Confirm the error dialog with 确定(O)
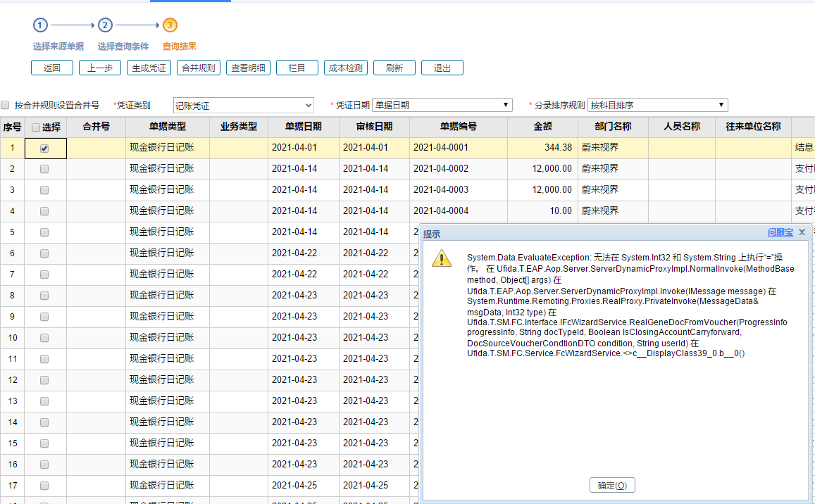Image resolution: width=815 pixels, height=504 pixels. 612,485
